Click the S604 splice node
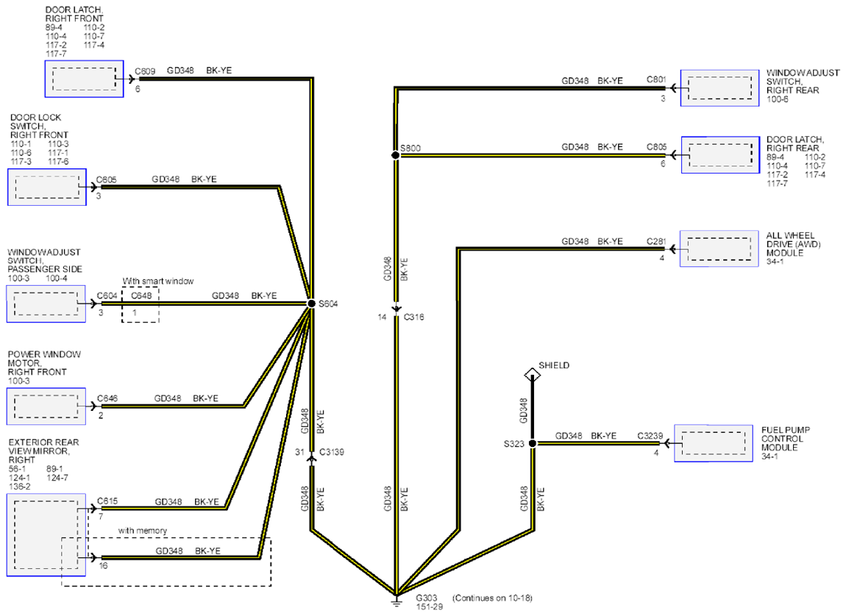 click(x=311, y=304)
